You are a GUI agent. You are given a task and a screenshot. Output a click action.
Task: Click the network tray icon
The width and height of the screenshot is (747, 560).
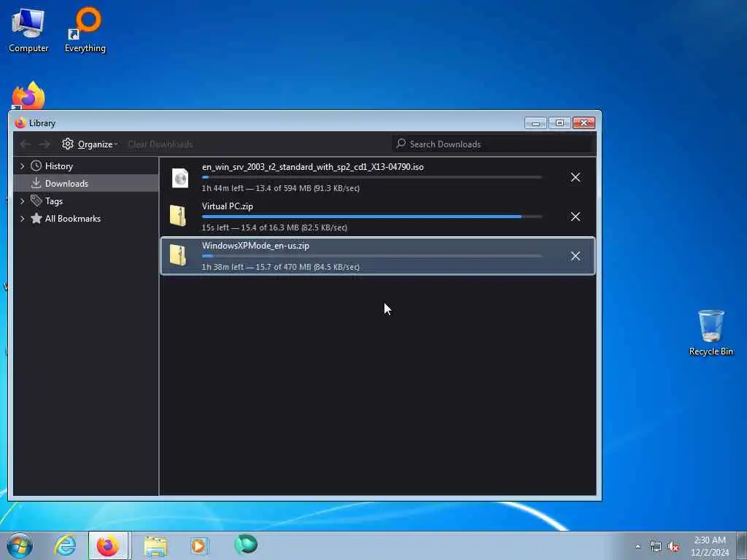click(656, 547)
